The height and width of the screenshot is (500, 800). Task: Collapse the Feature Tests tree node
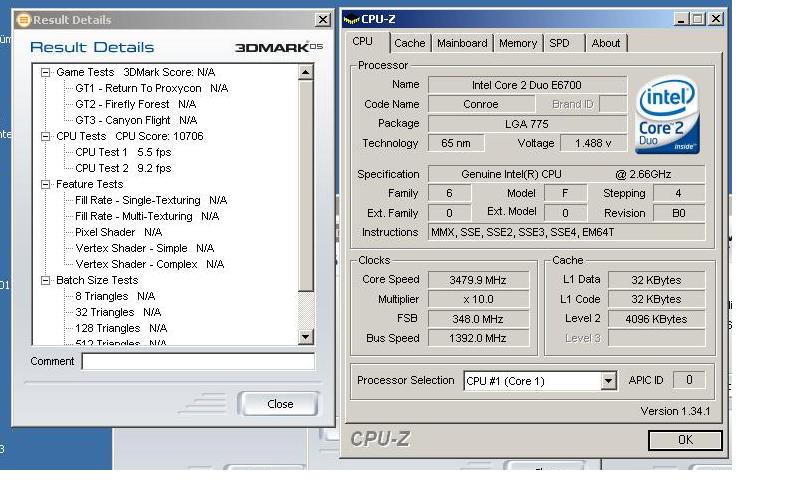click(x=45, y=184)
